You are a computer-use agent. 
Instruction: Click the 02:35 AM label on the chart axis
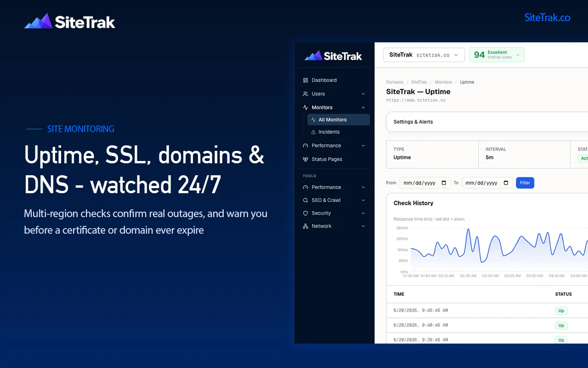468,276
